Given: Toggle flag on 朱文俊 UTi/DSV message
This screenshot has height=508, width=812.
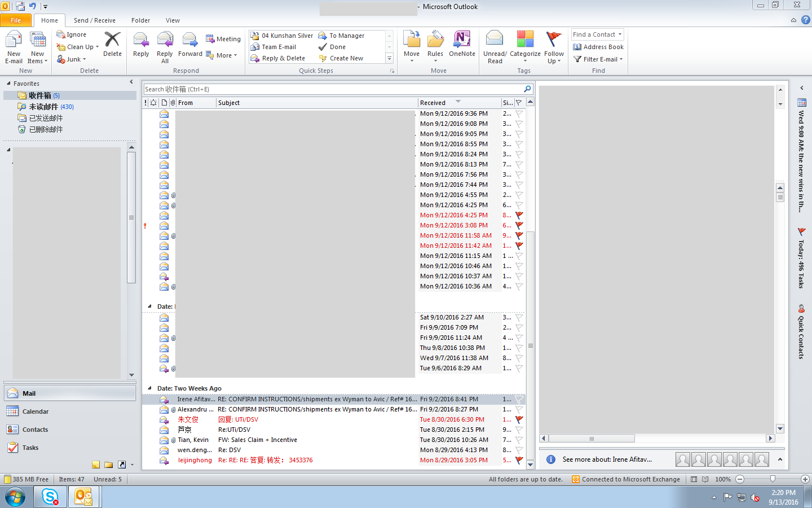Looking at the screenshot, I should (x=519, y=419).
